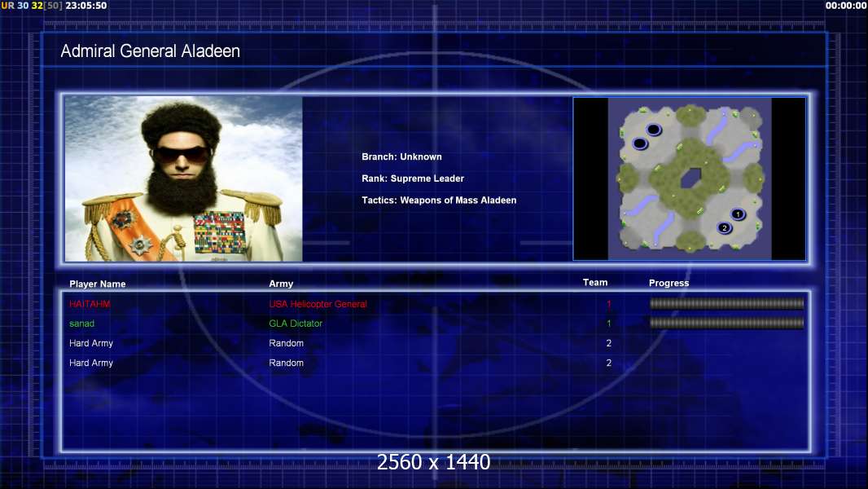Click sanad's loading progress bar
Viewport: 868px width, 489px height.
point(727,323)
